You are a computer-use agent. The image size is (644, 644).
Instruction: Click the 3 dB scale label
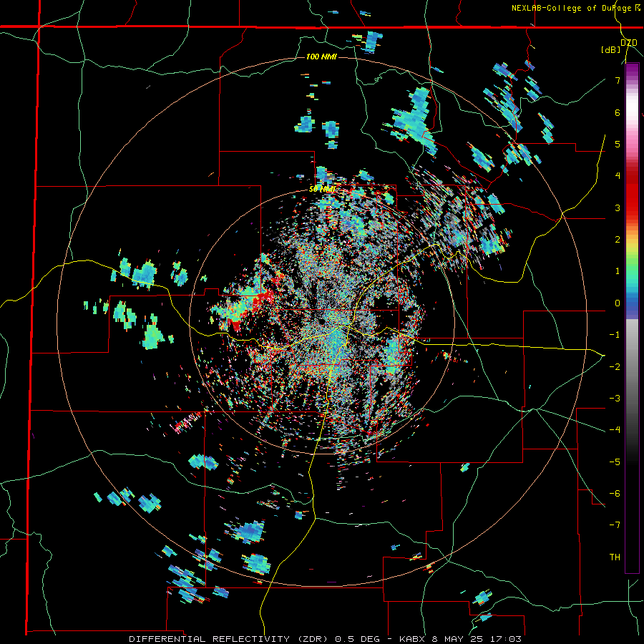618,208
